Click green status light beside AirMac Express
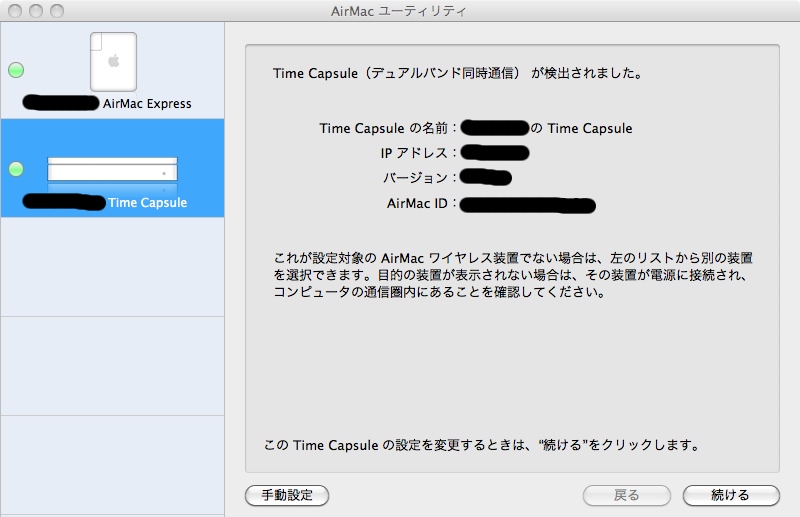This screenshot has height=517, width=800. pyautogui.click(x=16, y=70)
